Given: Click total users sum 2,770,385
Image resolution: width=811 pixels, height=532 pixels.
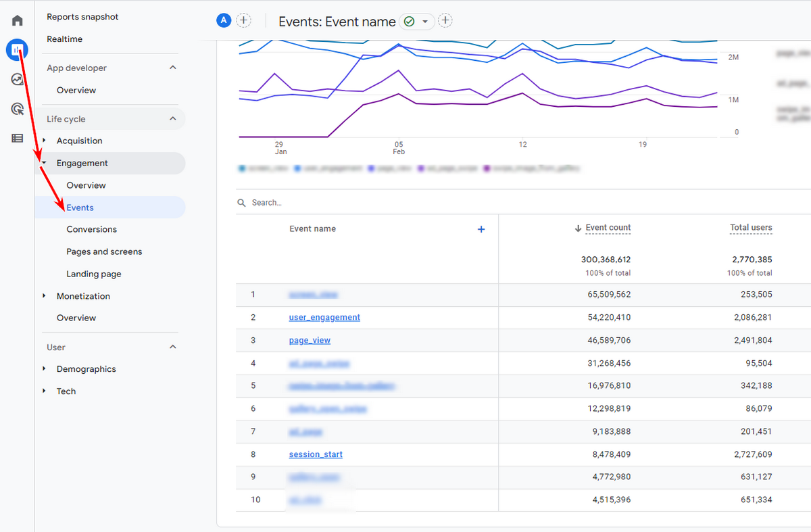Looking at the screenshot, I should [x=752, y=260].
